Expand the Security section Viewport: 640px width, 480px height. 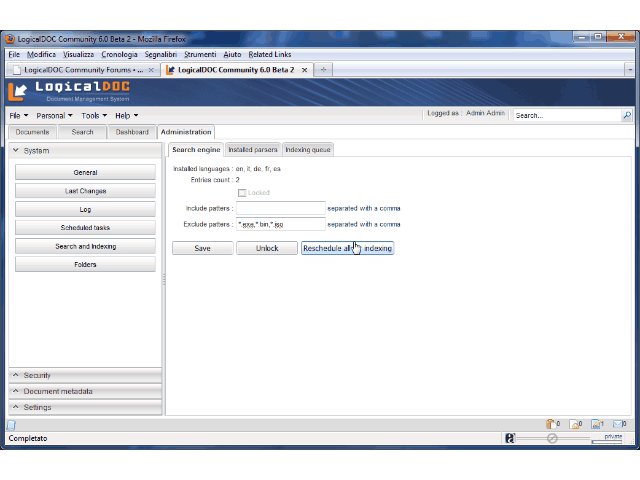pyautogui.click(x=85, y=375)
